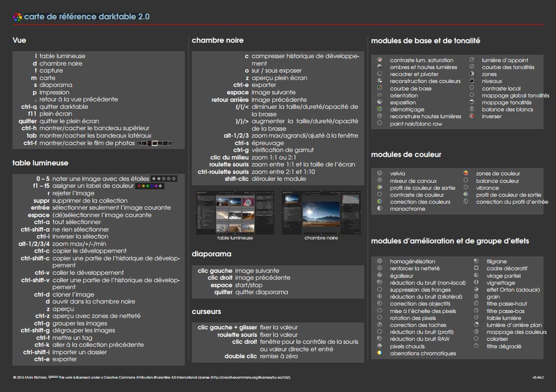Click the "quitter diaporama" entry
This screenshot has height=392, width=556.
262,292
